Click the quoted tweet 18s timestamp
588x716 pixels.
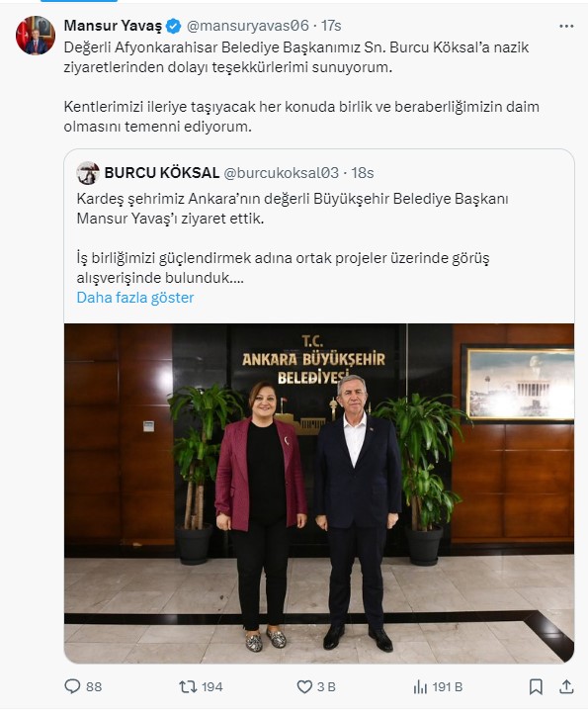363,173
